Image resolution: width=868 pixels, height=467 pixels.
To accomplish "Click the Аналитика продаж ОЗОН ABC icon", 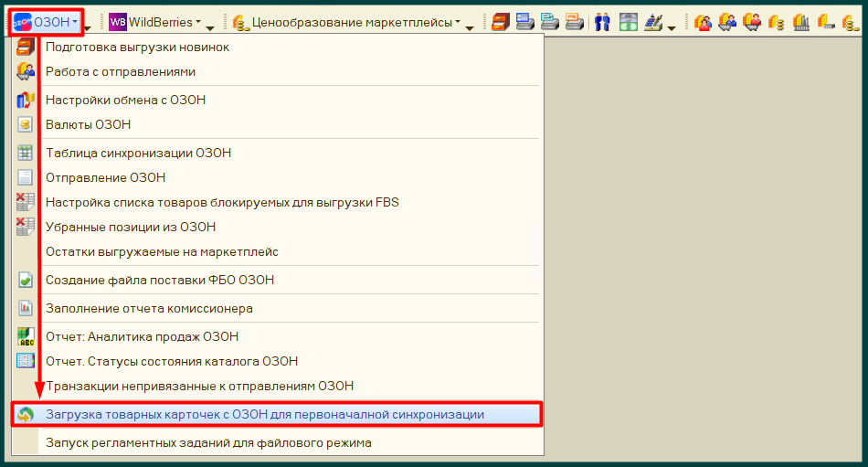I will [x=25, y=336].
